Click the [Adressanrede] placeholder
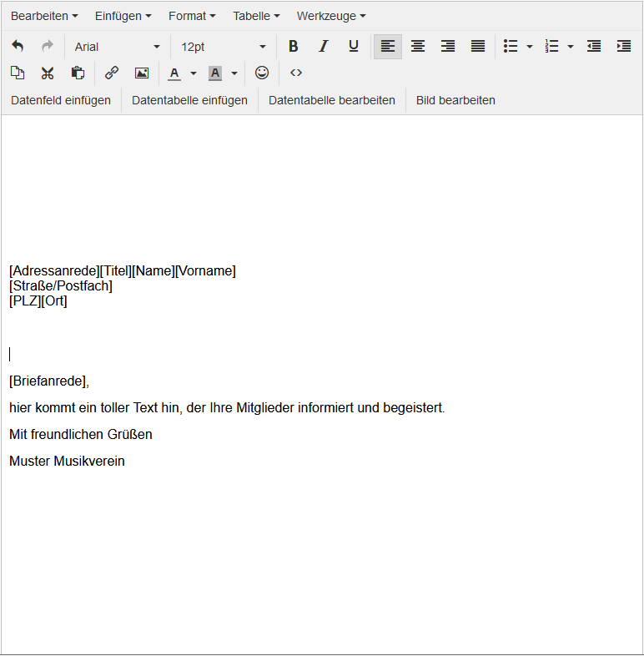 54,270
